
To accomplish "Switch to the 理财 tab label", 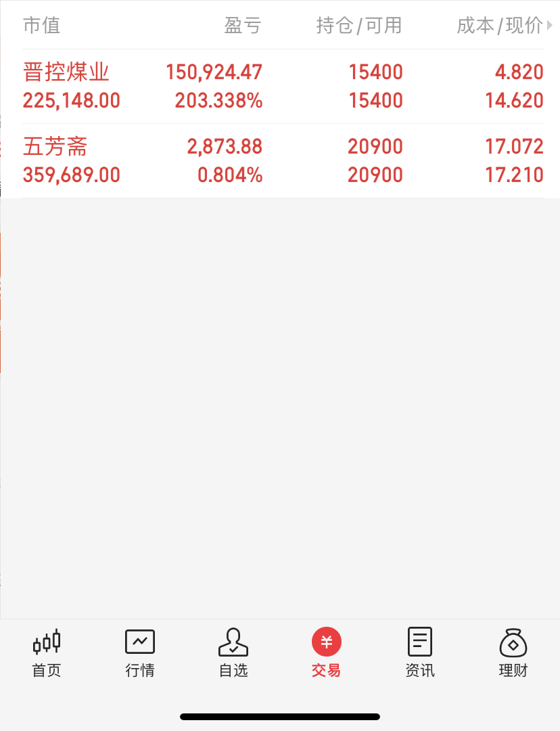I will tap(513, 670).
